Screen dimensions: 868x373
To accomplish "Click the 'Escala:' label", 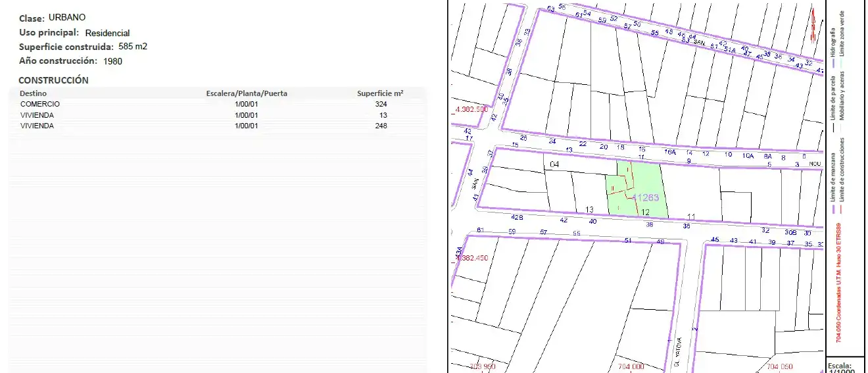I will point(840,365).
